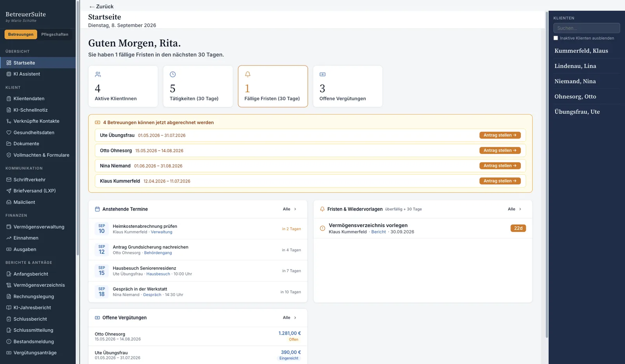Image resolution: width=625 pixels, height=364 pixels.
Task: Click the Briefversand paper-plane icon
Action: [x=9, y=191]
